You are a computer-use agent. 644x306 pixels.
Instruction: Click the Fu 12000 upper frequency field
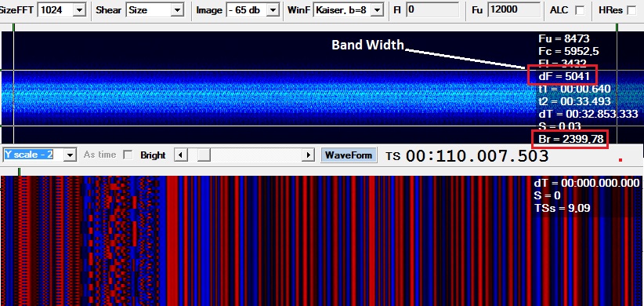(514, 10)
